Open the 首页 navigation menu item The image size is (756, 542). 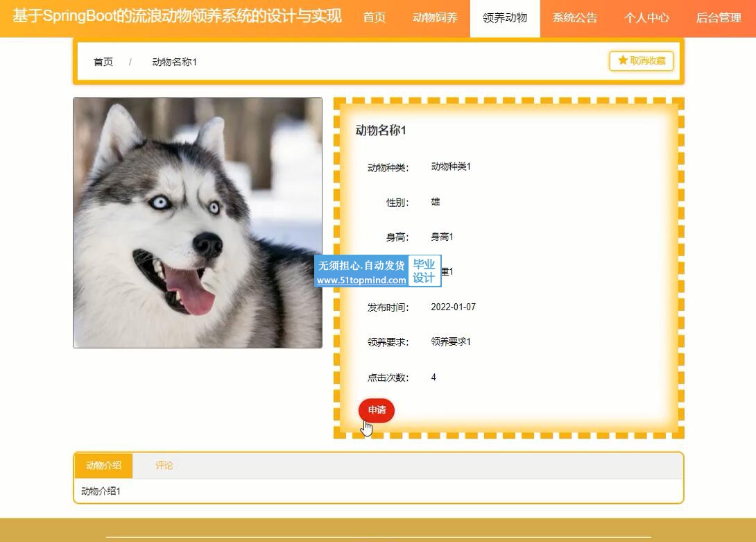point(374,18)
